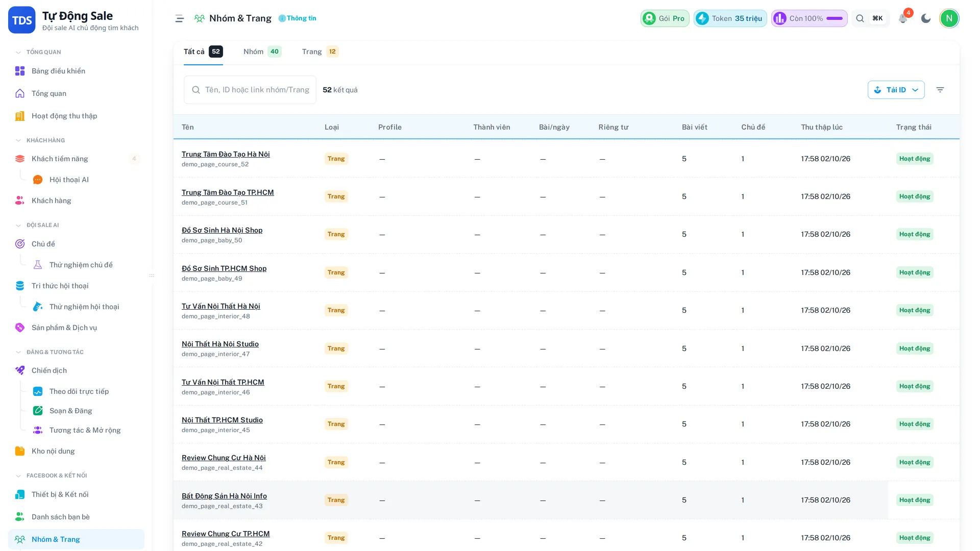Open Kho nội dung
The height and width of the screenshot is (551, 980).
77,451
